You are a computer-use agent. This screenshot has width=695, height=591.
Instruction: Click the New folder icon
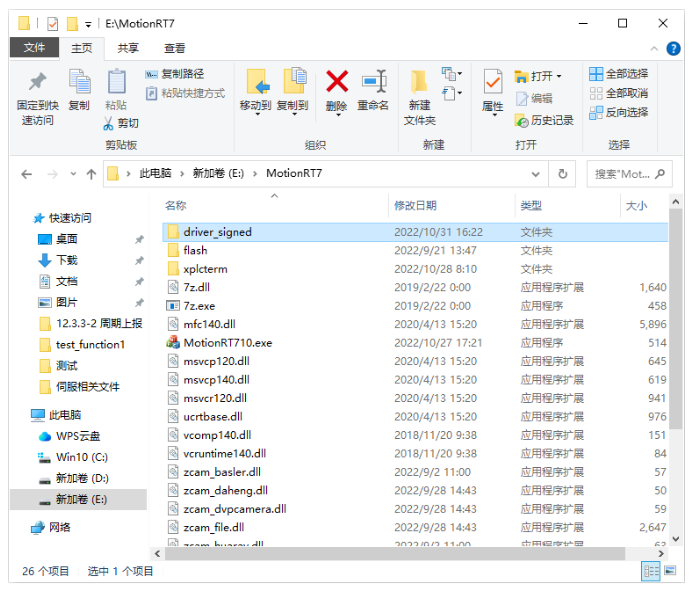(x=419, y=82)
